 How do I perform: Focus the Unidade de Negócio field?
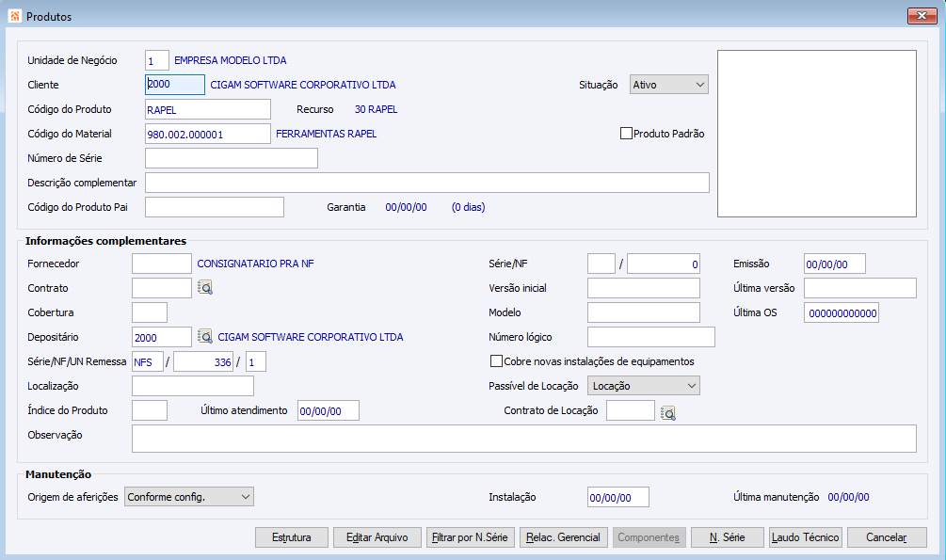point(157,60)
